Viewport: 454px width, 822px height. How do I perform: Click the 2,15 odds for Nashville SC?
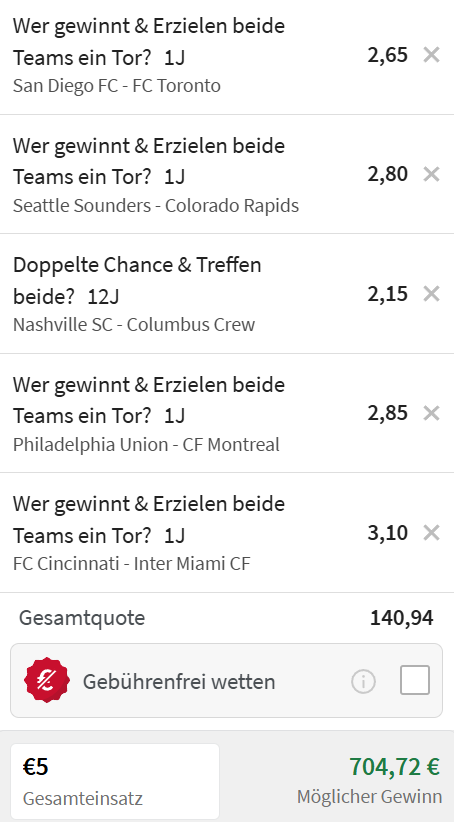pyautogui.click(x=387, y=294)
